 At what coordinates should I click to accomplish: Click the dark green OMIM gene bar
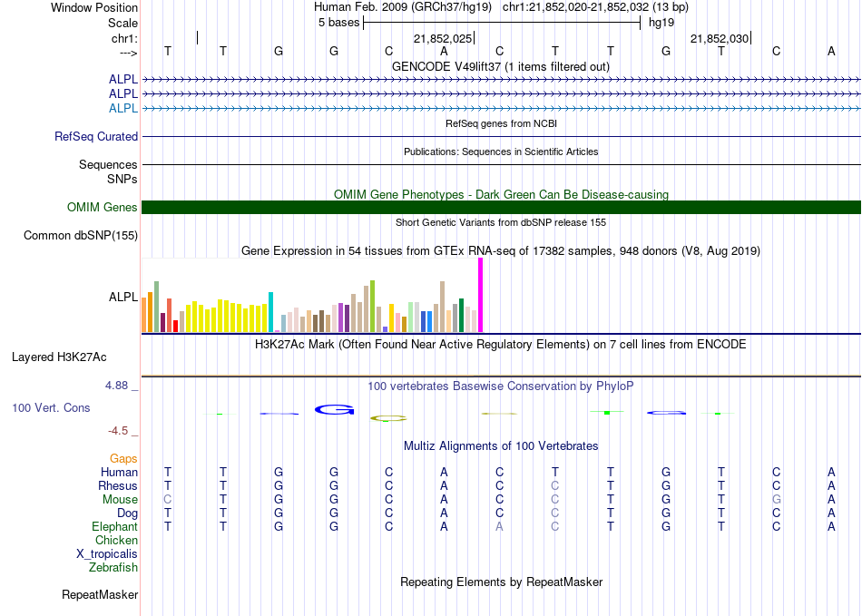501,208
